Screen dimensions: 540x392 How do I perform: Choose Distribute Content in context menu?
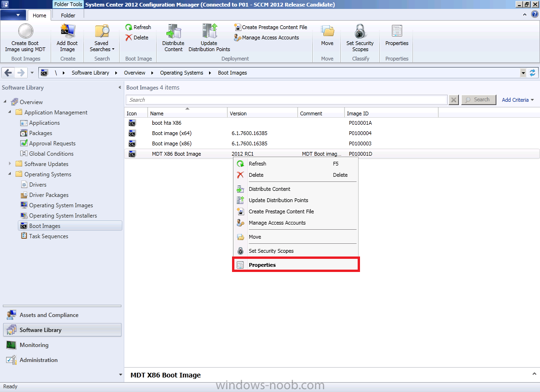tap(295, 189)
